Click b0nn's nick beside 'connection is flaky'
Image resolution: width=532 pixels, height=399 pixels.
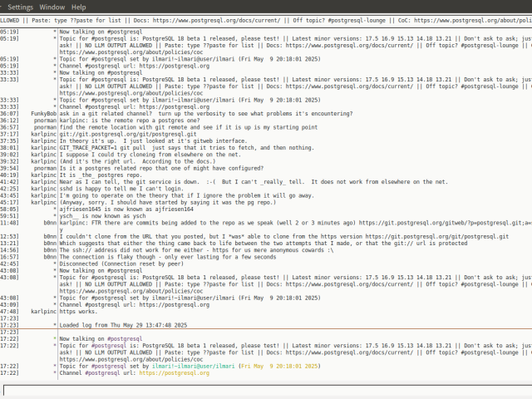tap(49, 257)
